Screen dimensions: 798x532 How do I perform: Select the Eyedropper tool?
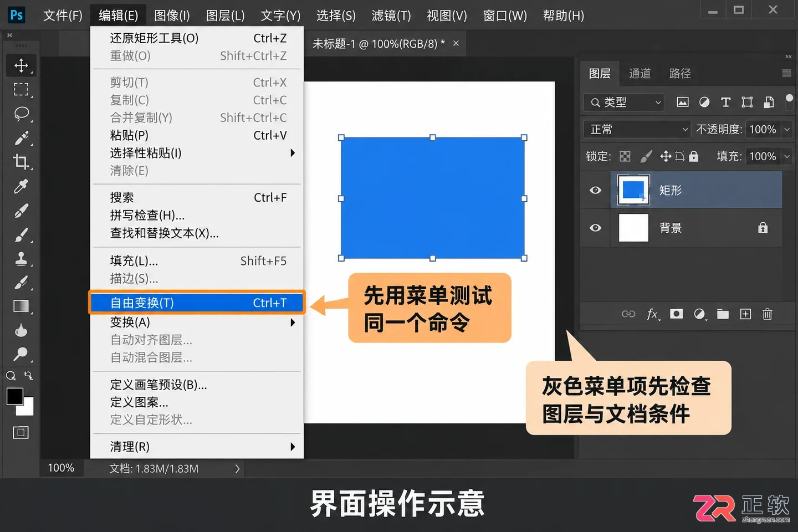click(x=21, y=186)
